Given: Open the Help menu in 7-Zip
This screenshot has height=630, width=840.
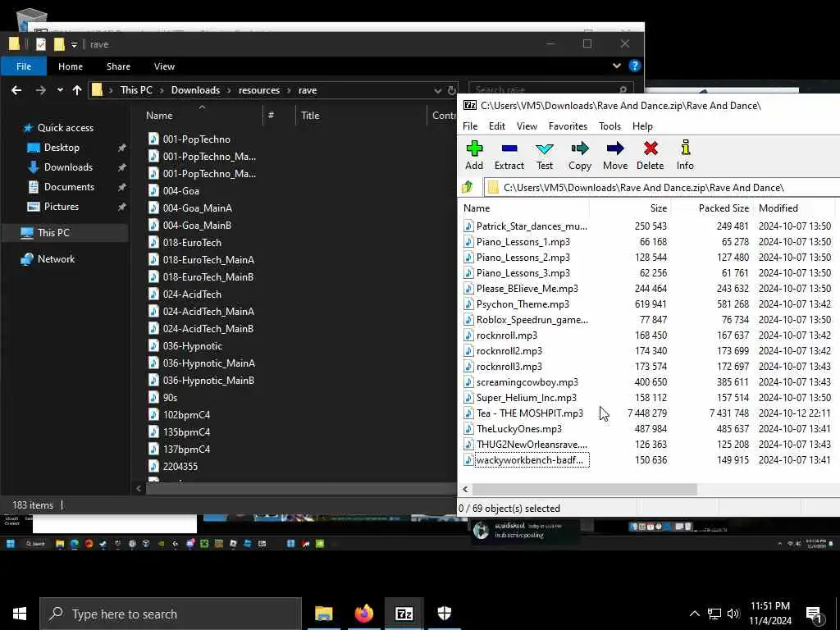Looking at the screenshot, I should click(642, 126).
